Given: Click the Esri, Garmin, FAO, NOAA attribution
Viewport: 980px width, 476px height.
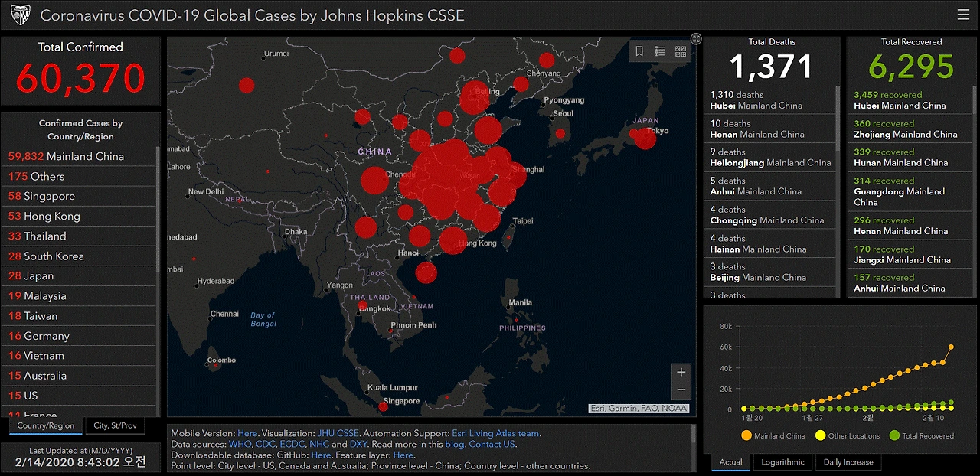Looking at the screenshot, I should [x=639, y=409].
